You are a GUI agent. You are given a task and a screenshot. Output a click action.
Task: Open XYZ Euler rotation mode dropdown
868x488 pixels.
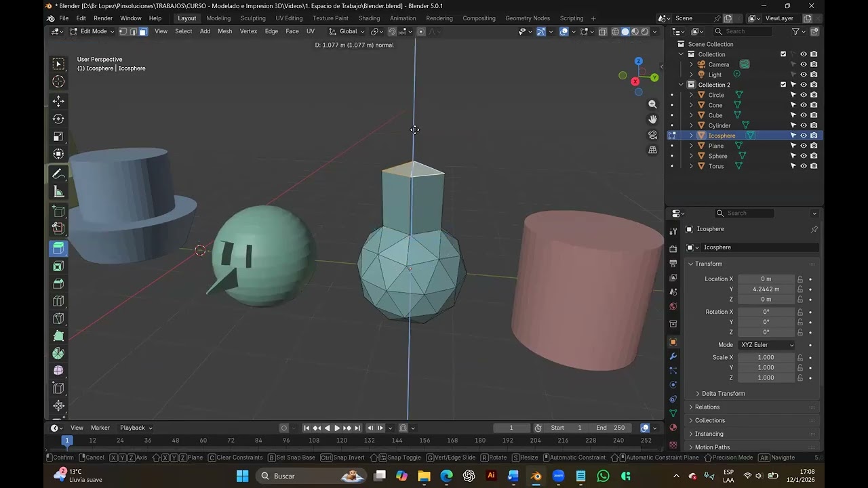click(x=766, y=345)
